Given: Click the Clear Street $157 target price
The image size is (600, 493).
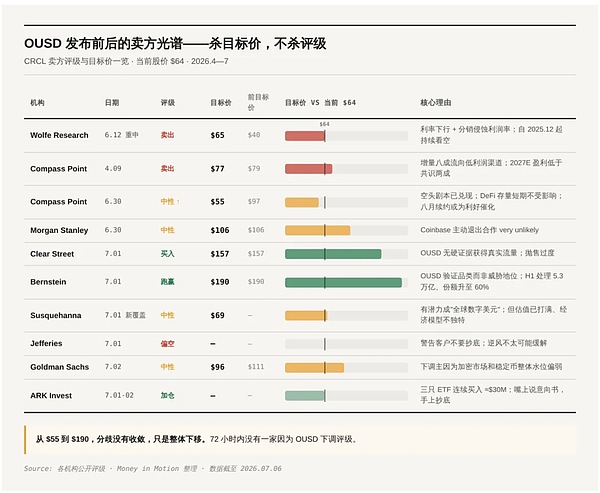Looking at the screenshot, I should click(x=220, y=254).
